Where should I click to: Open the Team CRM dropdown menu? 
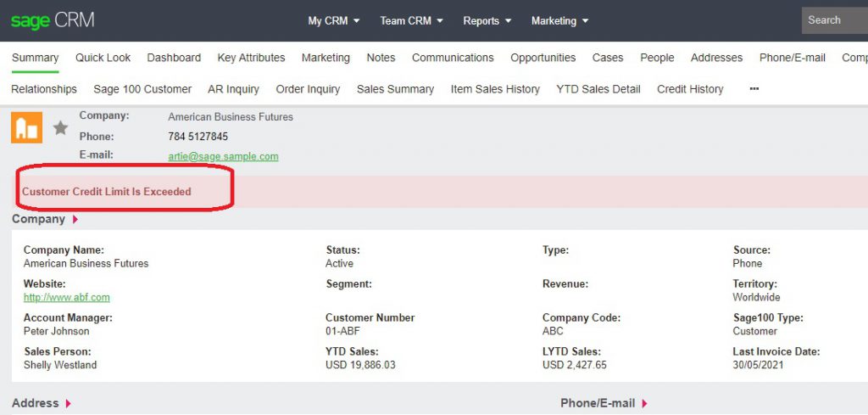(411, 20)
